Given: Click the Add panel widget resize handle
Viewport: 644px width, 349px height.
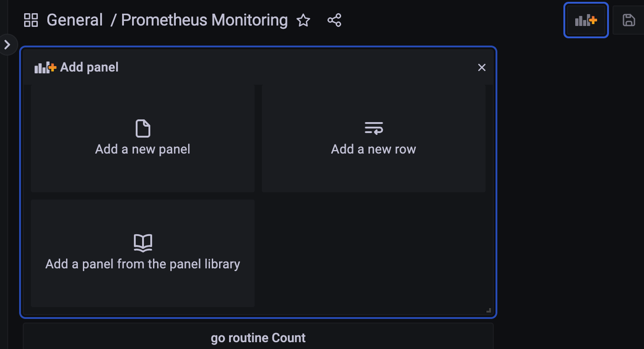Looking at the screenshot, I should [488, 310].
